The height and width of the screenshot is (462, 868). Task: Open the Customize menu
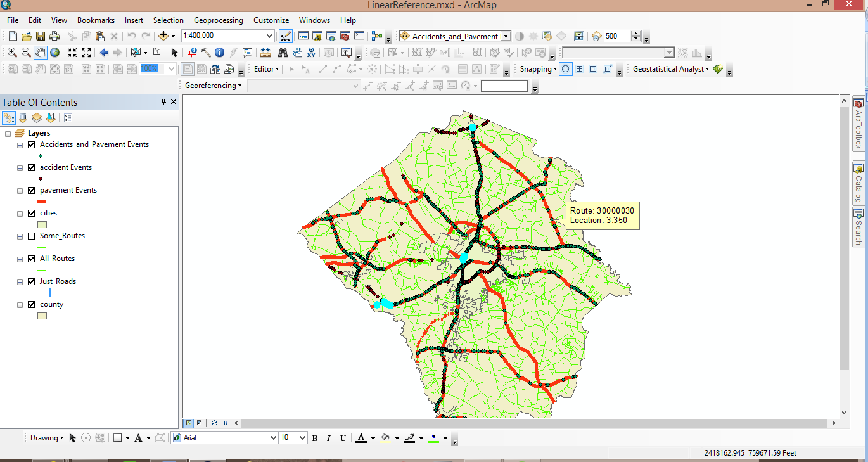[x=271, y=20]
